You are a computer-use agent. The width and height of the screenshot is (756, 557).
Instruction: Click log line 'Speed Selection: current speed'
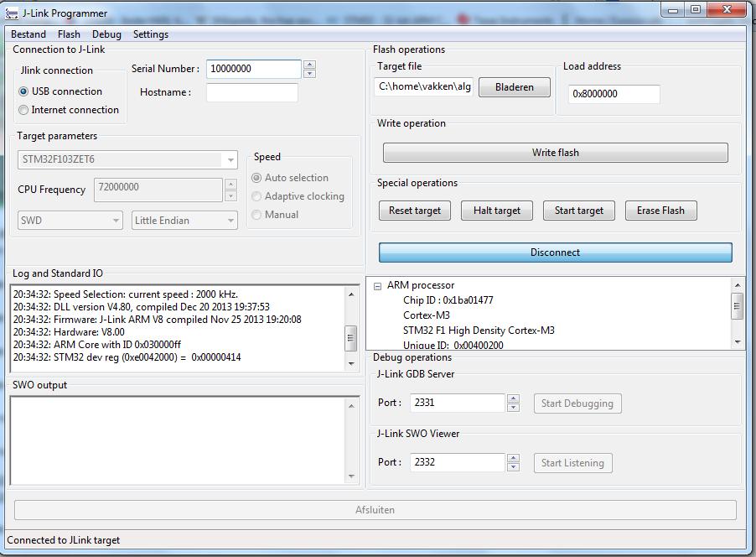(126, 294)
